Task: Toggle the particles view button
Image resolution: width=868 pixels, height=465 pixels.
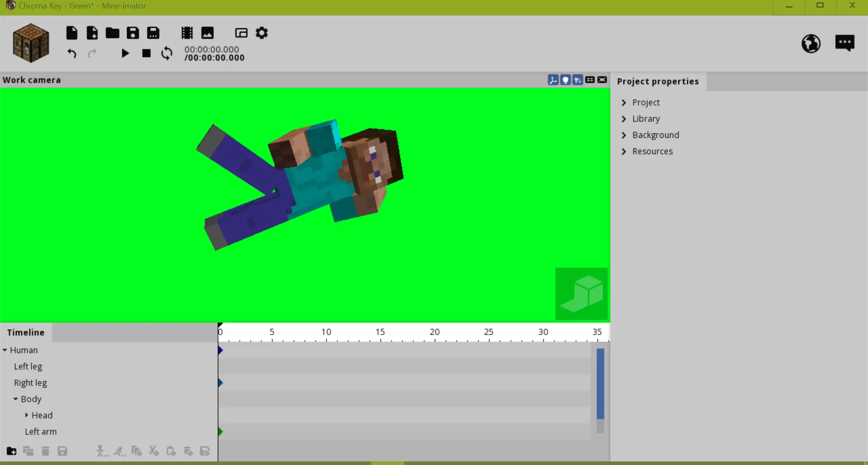Action: pos(577,80)
